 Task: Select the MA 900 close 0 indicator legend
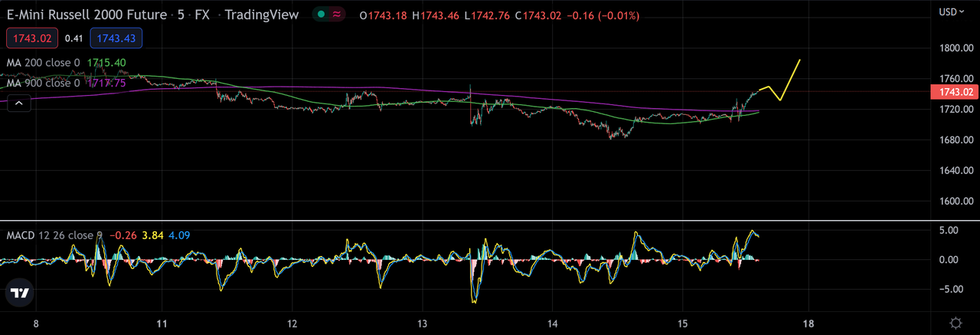click(44, 83)
